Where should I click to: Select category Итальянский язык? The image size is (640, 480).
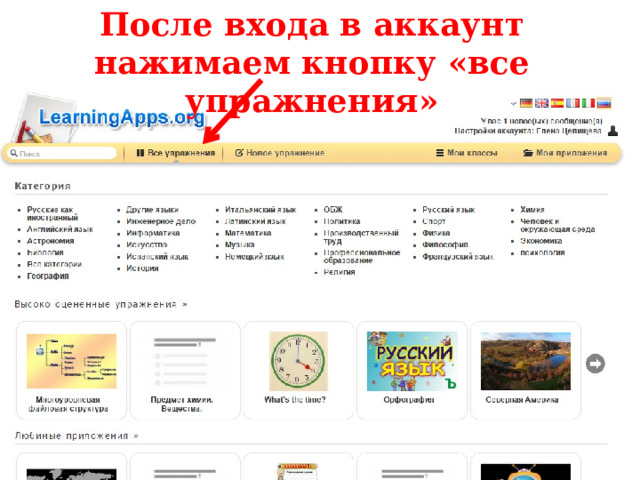tap(260, 210)
